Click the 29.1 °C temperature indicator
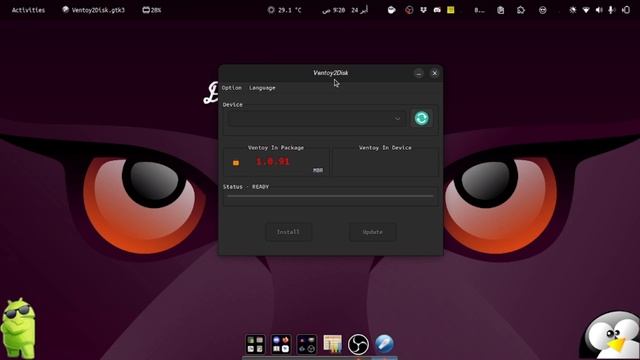 pos(284,10)
